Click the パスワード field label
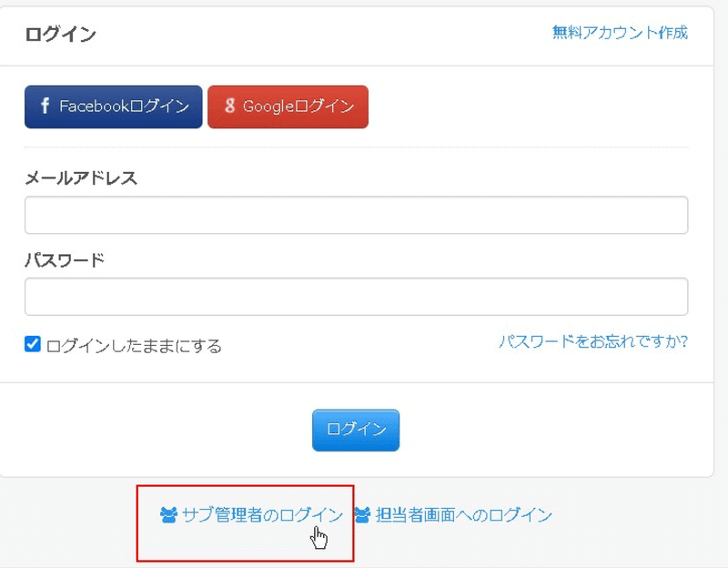Image resolution: width=728 pixels, height=568 pixels. (65, 260)
